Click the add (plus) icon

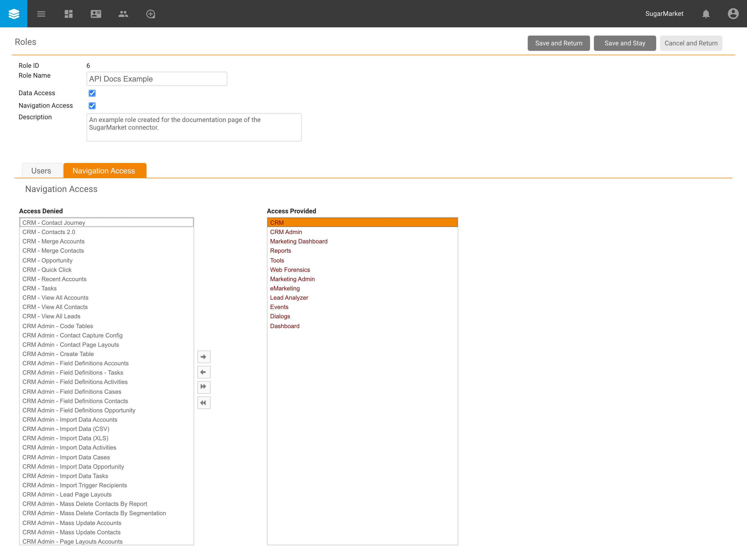[x=151, y=13]
